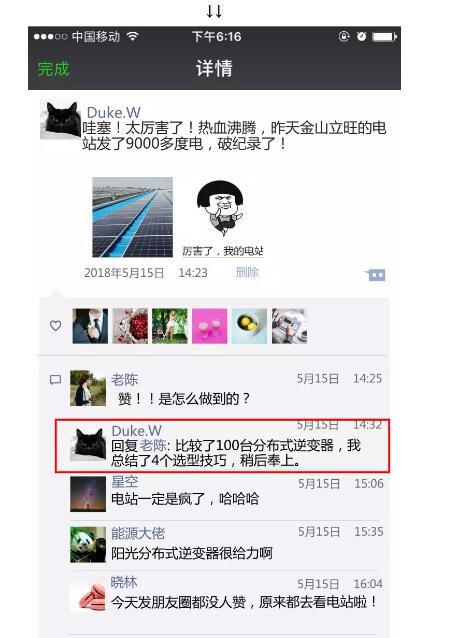This screenshot has width=453, height=638.
Task: View the liker with the suit avatar
Action: [90, 326]
